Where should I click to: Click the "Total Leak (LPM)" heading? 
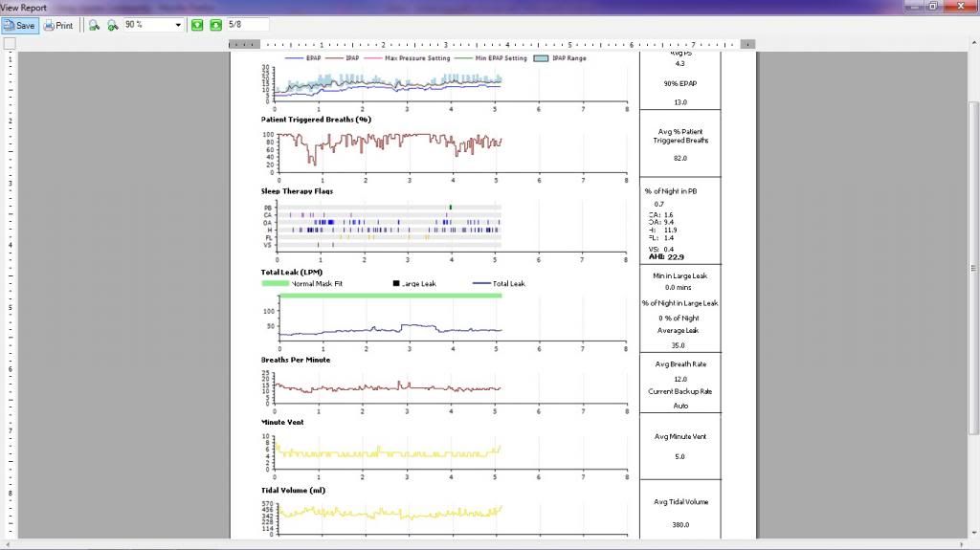pyautogui.click(x=292, y=272)
